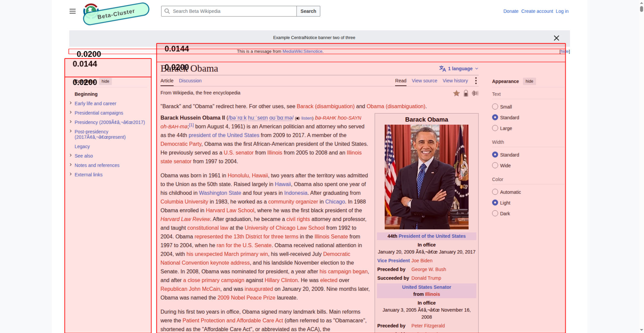Open the Donate link

pyautogui.click(x=511, y=11)
